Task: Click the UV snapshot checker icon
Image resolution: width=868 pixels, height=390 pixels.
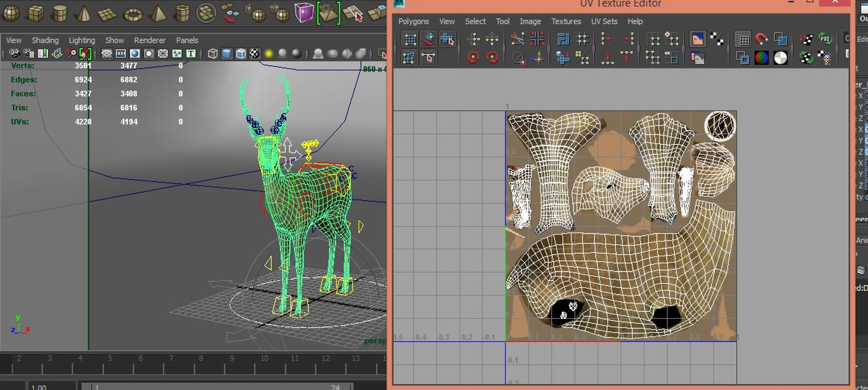Action: [826, 58]
